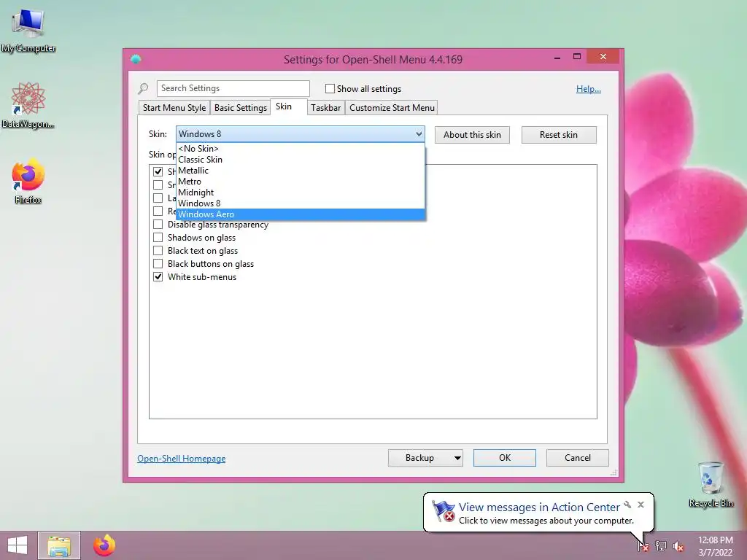Open the Customize Start Menu tab
The width and height of the screenshot is (747, 560).
pos(392,108)
